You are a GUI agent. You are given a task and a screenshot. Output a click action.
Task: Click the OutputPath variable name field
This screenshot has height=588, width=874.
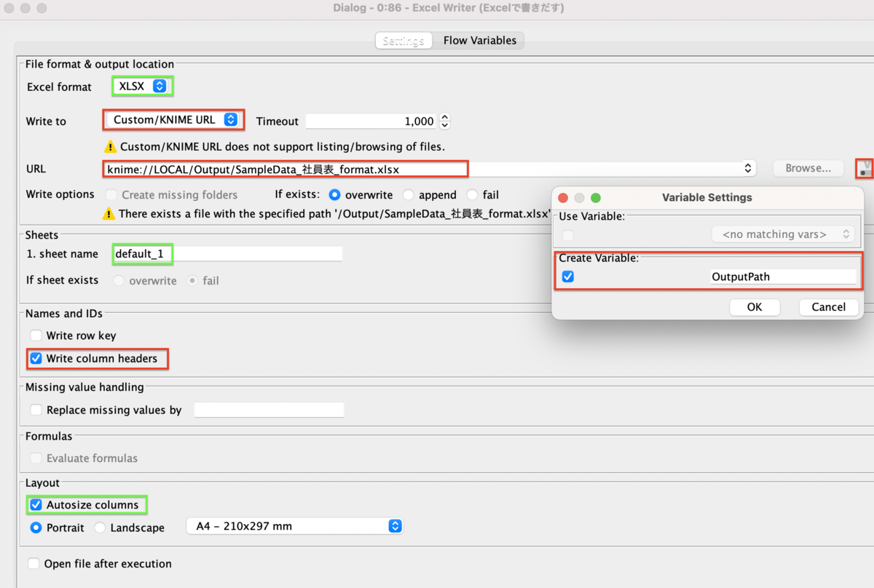(783, 277)
